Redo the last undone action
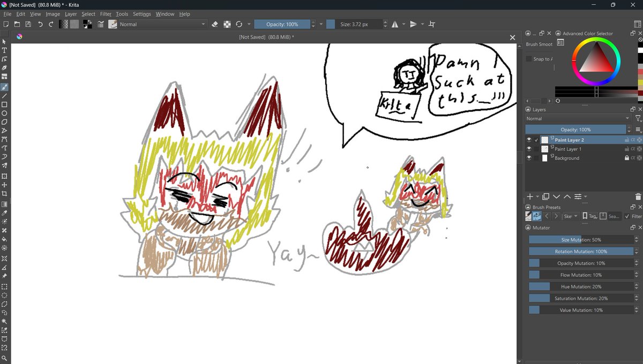The width and height of the screenshot is (643, 364). pyautogui.click(x=51, y=24)
